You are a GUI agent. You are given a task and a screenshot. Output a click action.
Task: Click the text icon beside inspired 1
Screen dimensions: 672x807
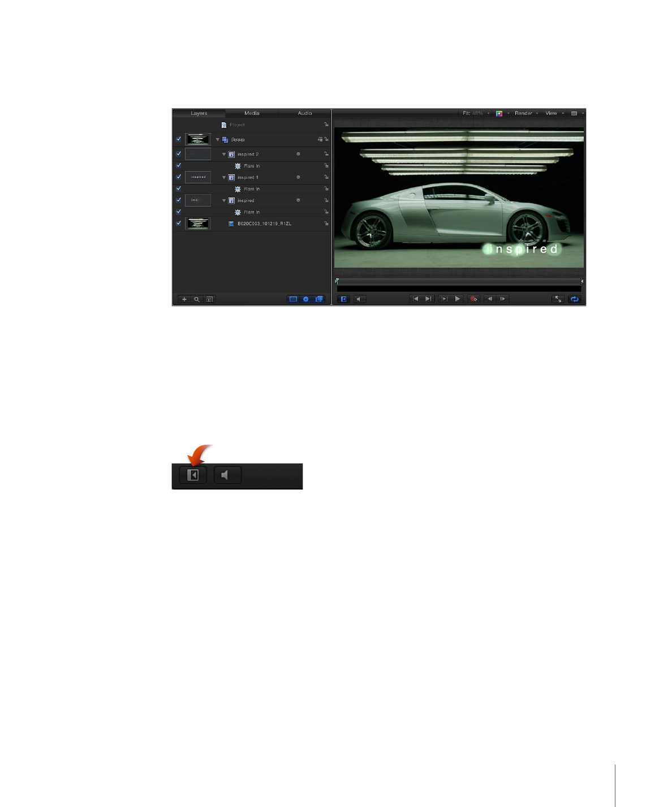(x=231, y=177)
